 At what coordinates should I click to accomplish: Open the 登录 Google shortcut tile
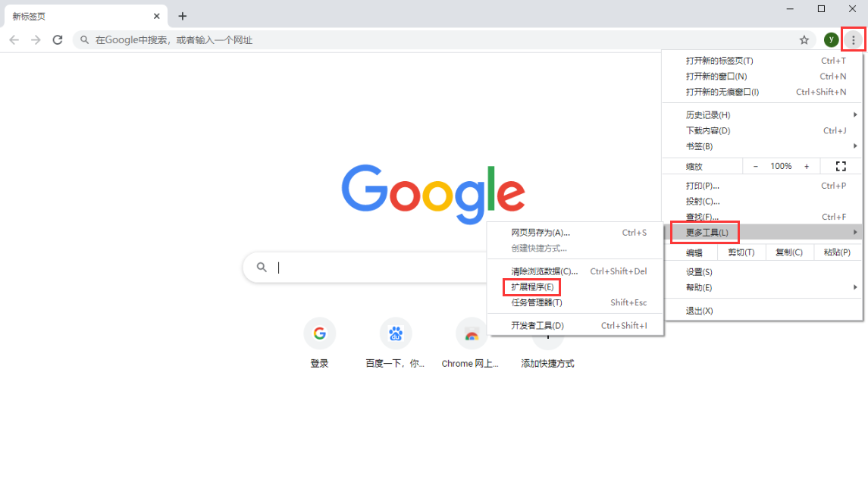point(319,343)
